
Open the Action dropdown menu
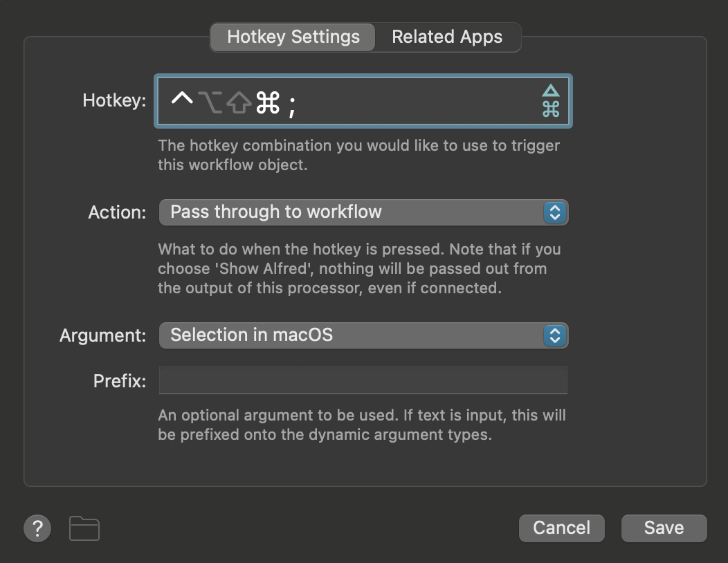(363, 212)
